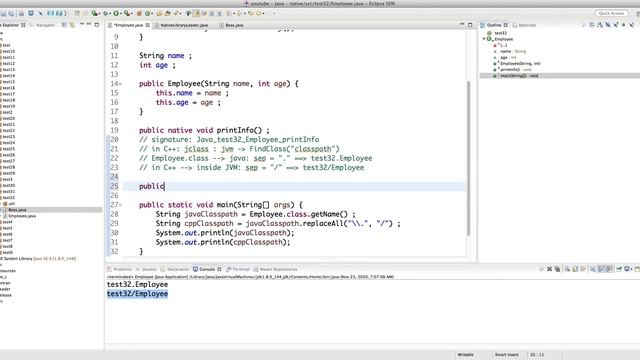Click console output line 'test32.Employee'
This screenshot has height=360, width=640.
tap(138, 284)
